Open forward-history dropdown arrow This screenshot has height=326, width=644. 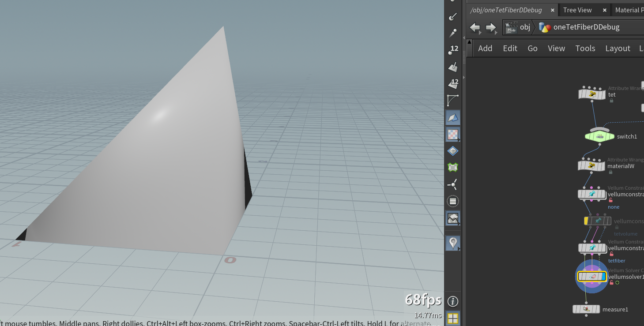497,32
